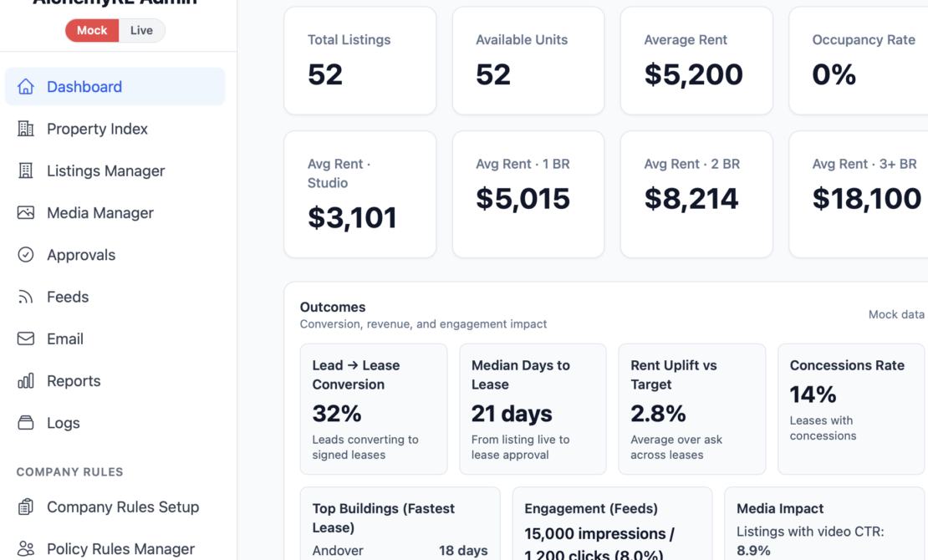Open the Reports section
This screenshot has width=928, height=560.
pyautogui.click(x=74, y=381)
